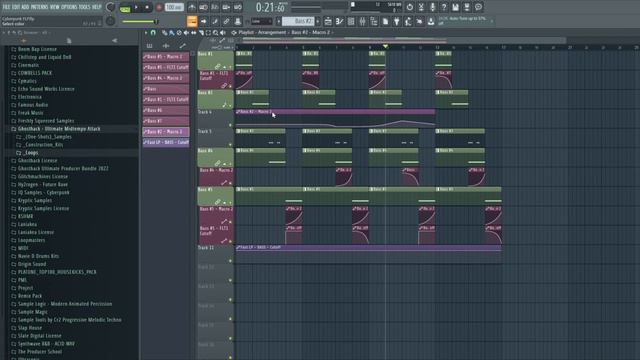This screenshot has width=640, height=360.
Task: Select 'Fast LP - BASS - Cutoff' picker item
Action: point(166,142)
